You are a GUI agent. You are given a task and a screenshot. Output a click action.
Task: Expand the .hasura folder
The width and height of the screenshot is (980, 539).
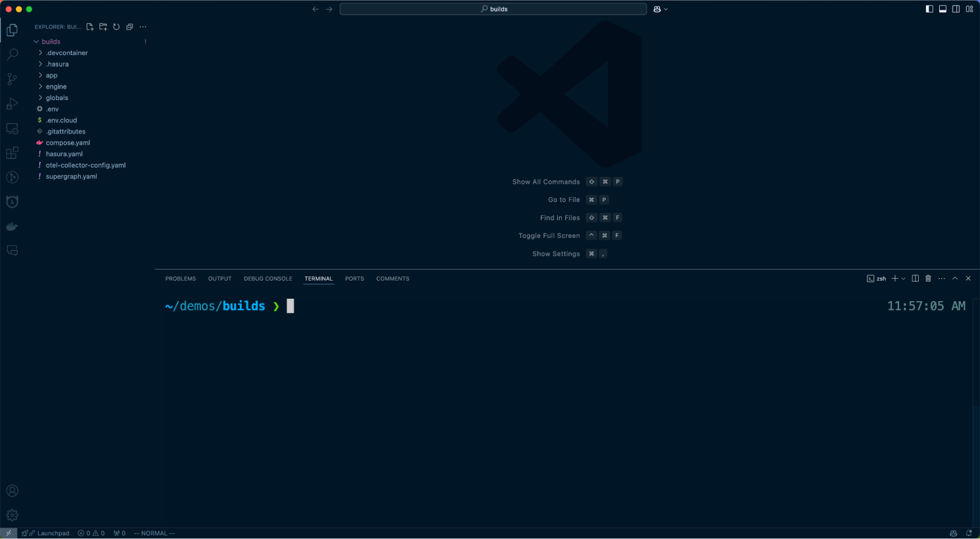point(91,64)
